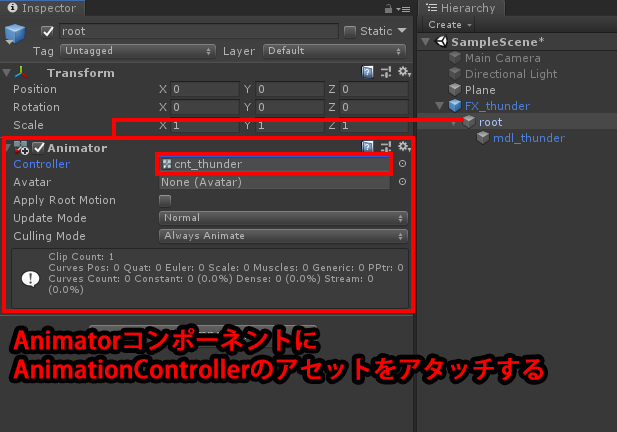Collapse the Transform component foldout
Image resolution: width=617 pixels, height=432 pixels.
(6, 73)
